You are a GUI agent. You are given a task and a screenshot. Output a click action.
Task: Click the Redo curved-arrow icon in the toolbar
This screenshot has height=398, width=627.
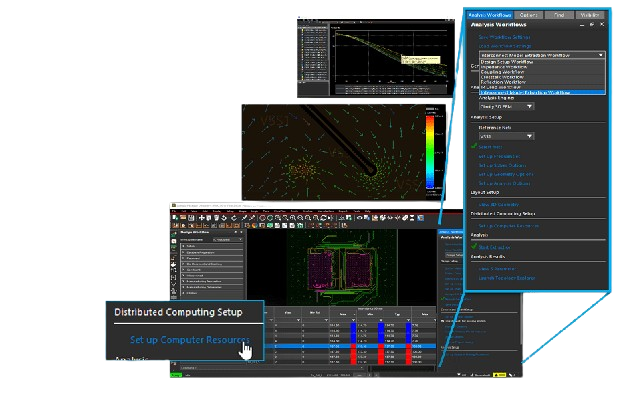[234, 218]
